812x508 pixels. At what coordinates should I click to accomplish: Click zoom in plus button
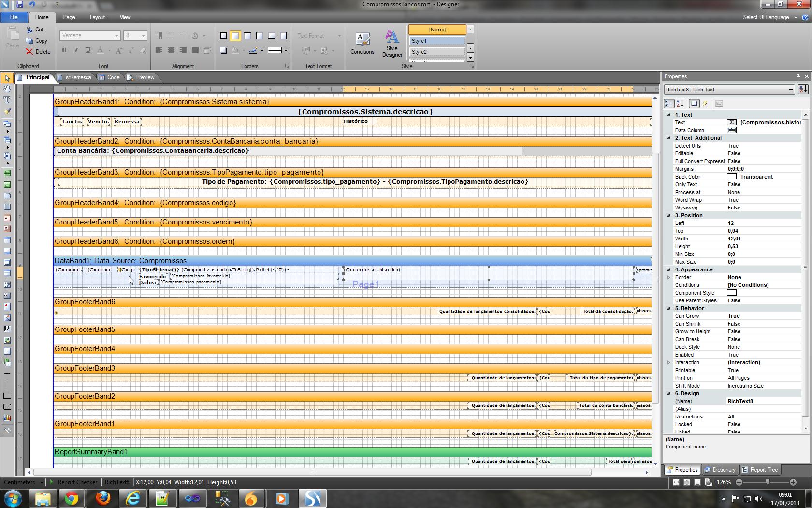click(x=793, y=482)
